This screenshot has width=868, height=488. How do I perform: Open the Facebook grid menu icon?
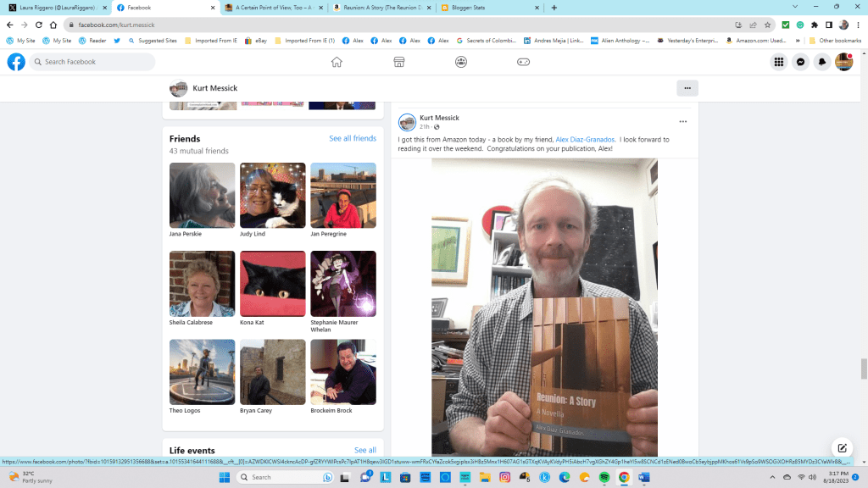(x=778, y=62)
